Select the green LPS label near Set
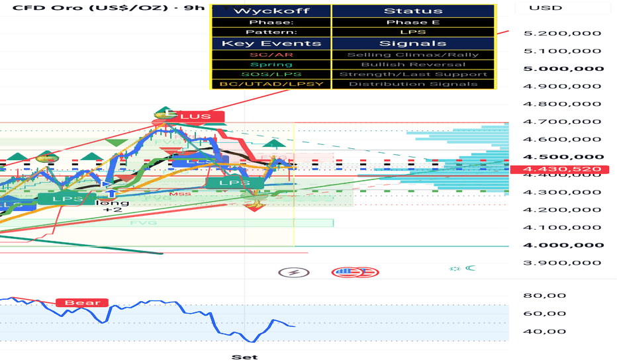 235,183
